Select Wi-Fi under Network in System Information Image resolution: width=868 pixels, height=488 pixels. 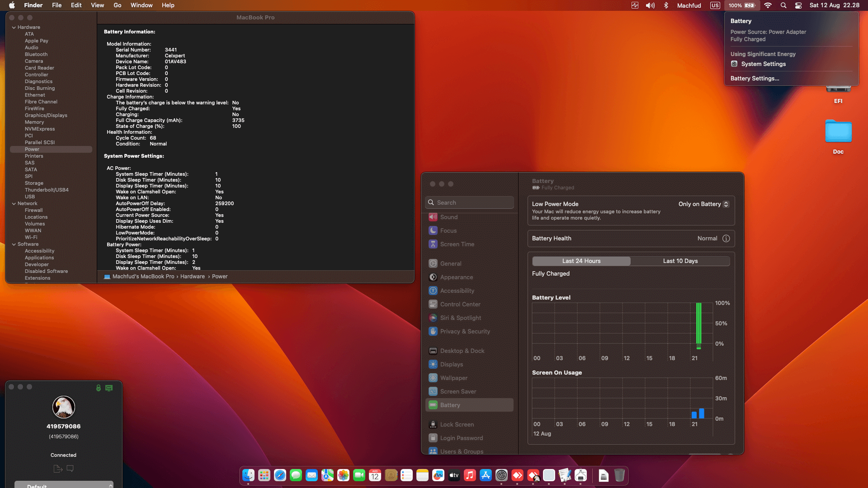click(31, 238)
